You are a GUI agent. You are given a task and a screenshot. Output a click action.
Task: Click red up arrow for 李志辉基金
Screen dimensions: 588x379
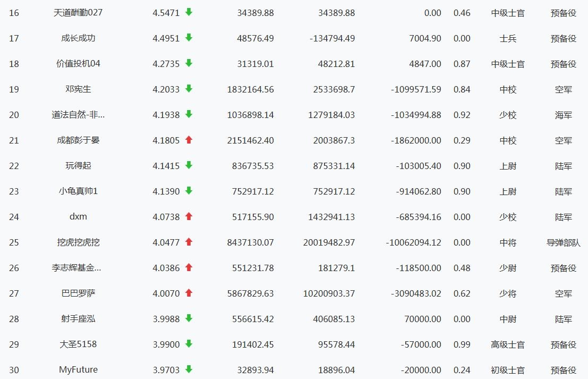click(x=189, y=267)
